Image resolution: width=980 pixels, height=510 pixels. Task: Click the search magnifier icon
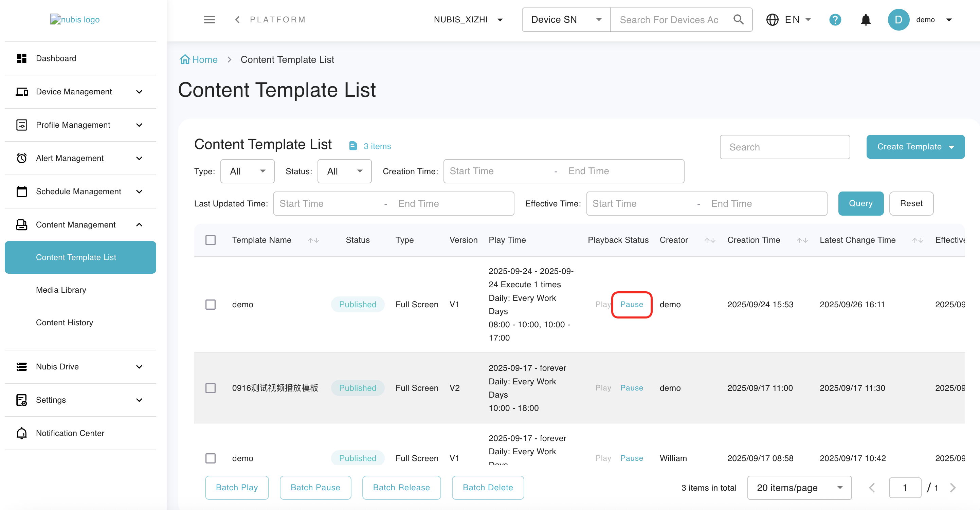click(738, 20)
